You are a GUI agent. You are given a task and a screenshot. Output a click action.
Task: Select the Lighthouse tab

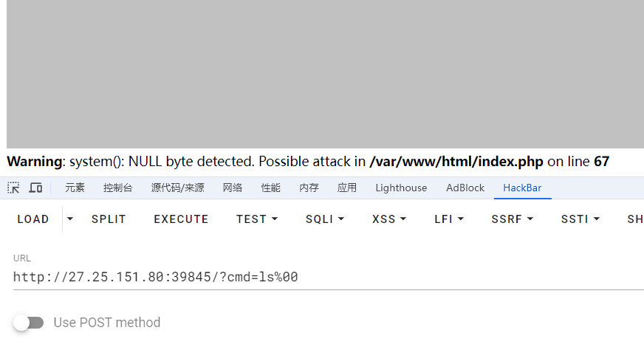tap(401, 188)
